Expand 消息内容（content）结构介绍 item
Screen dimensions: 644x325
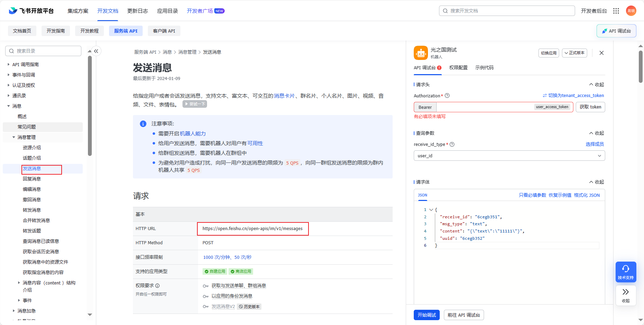[19, 283]
